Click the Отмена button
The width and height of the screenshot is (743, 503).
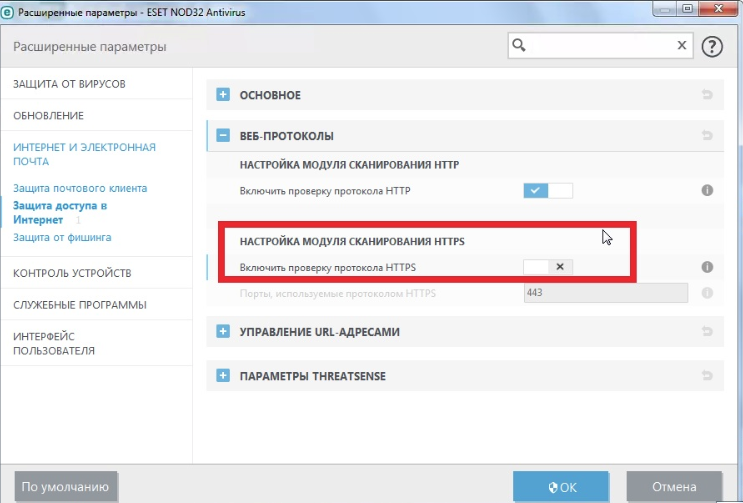tap(674, 486)
